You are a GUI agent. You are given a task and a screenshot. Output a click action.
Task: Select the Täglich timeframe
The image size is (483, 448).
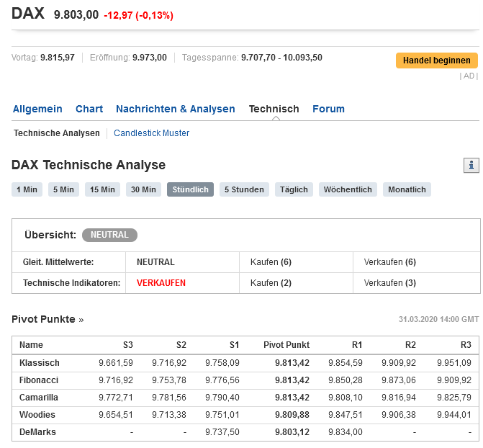click(x=294, y=189)
